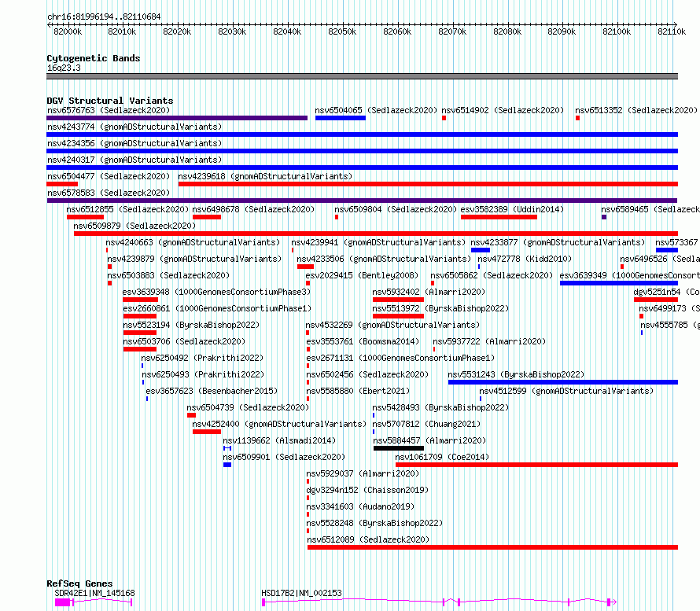
Task: Open nsv6514902 (Sedlazeck2020) variant
Action: pyautogui.click(x=503, y=110)
